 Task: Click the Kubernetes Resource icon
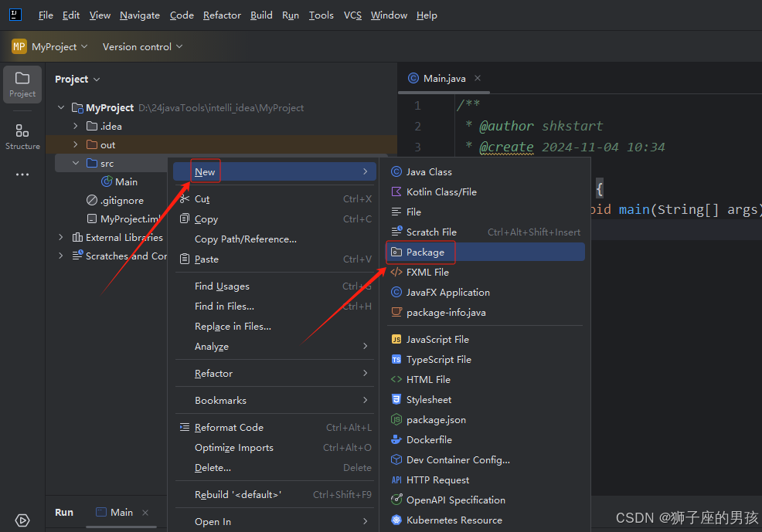[x=396, y=520]
